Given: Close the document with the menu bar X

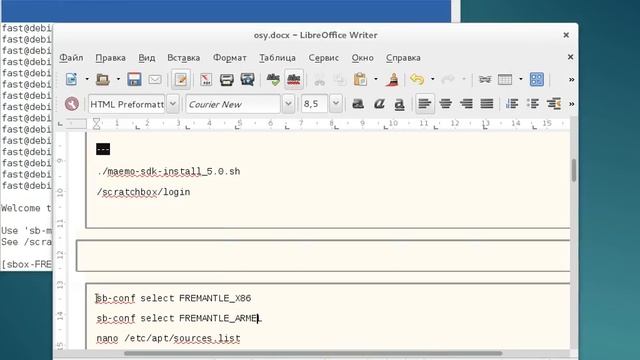Looking at the screenshot, I should point(570,57).
